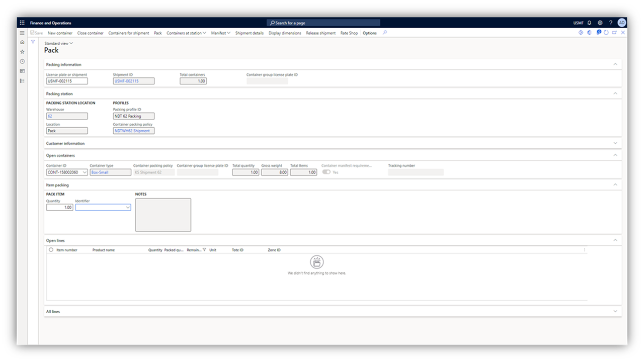Open the help question mark icon
The height and width of the screenshot is (362, 644).
point(611,23)
